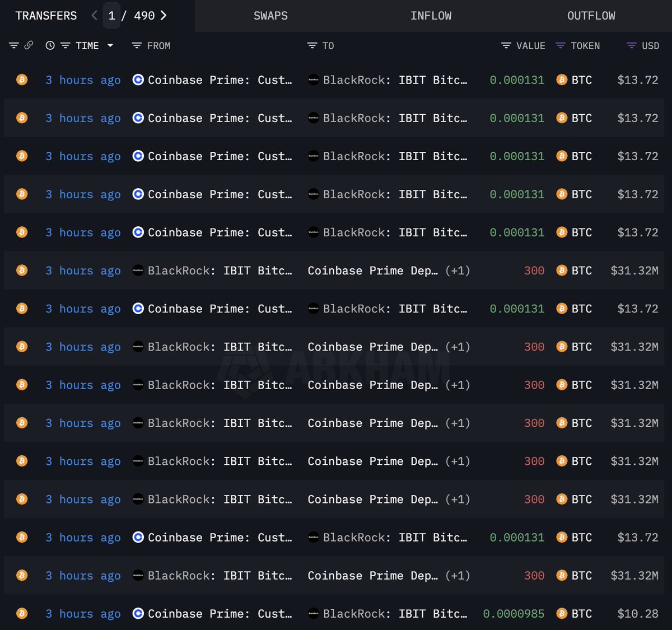Open BlackRock IBIT recipient in the $10.28 row
This screenshot has width=672, height=630.
point(395,614)
